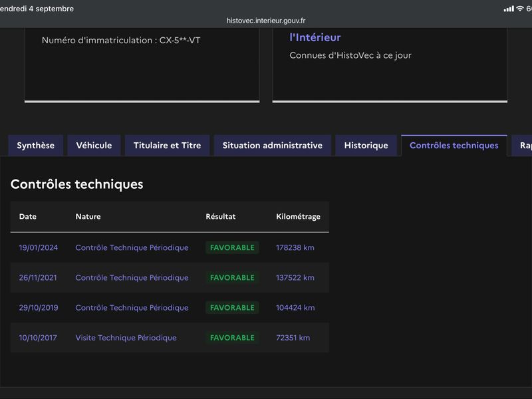This screenshot has width=532, height=399.
Task: Open the Synthèse tab
Action: coord(36,146)
